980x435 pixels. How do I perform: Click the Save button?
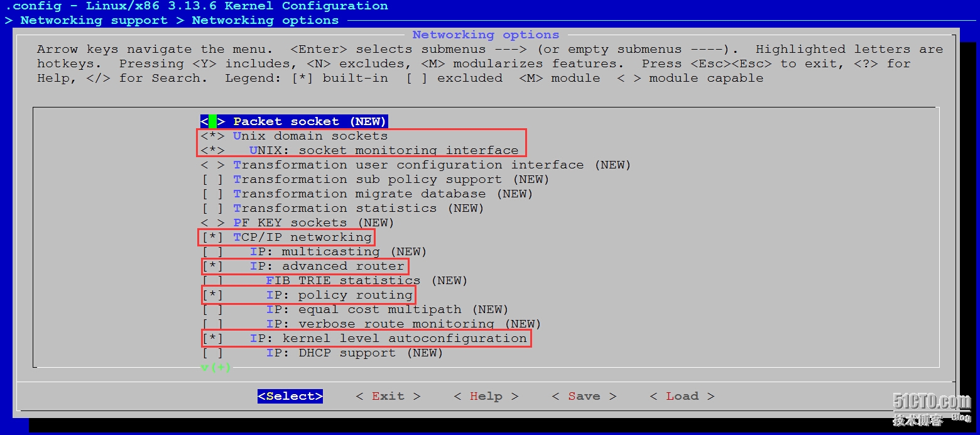point(584,396)
